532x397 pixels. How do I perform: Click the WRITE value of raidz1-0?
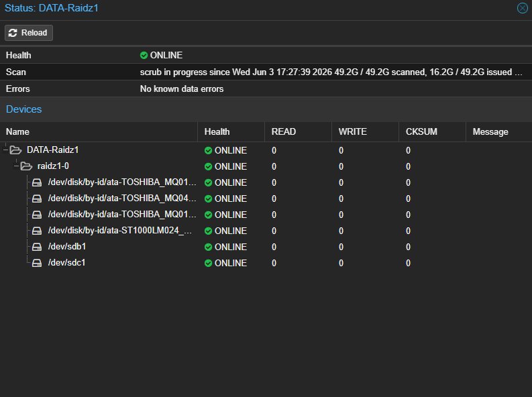pyautogui.click(x=341, y=166)
